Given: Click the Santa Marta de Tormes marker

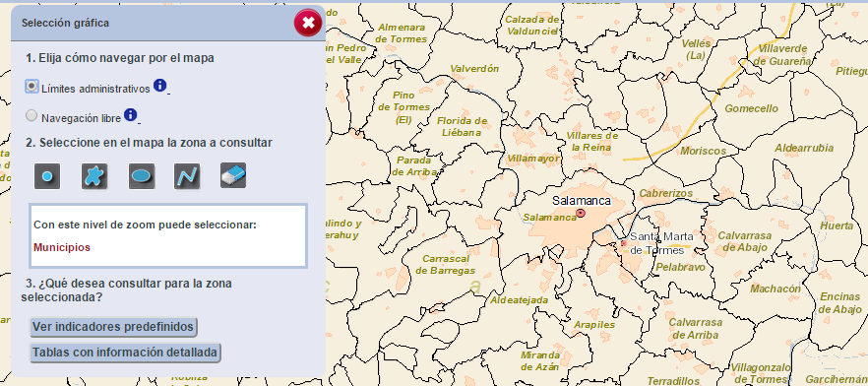Looking at the screenshot, I should (624, 243).
